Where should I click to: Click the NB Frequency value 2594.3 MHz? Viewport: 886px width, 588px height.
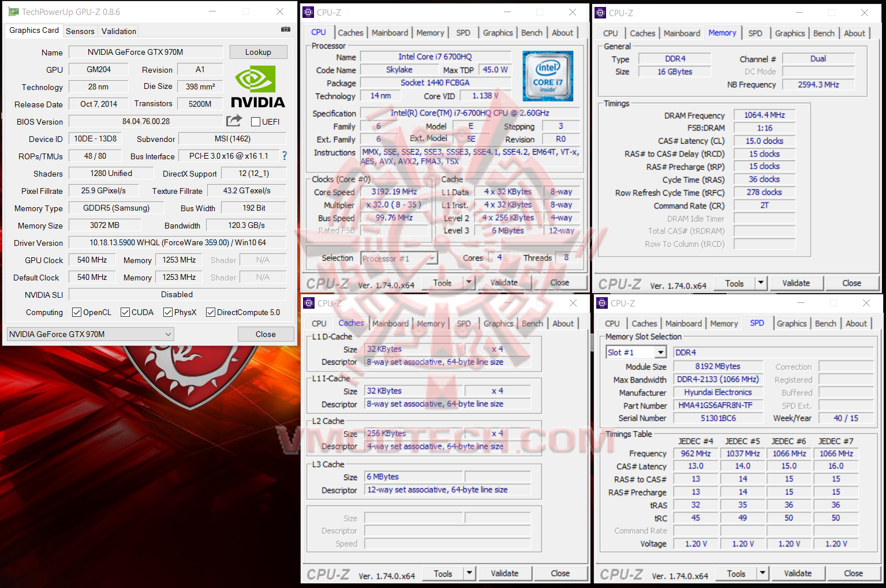pyautogui.click(x=818, y=84)
